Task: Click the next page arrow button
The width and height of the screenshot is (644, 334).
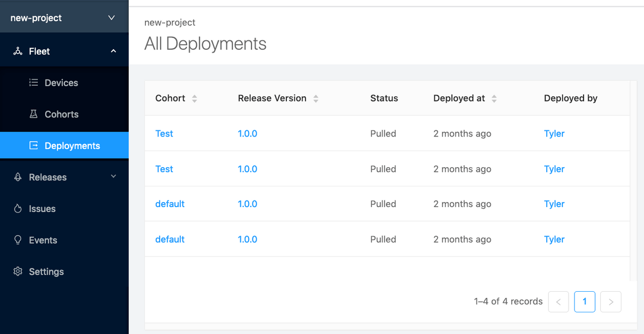Action: [x=611, y=302]
